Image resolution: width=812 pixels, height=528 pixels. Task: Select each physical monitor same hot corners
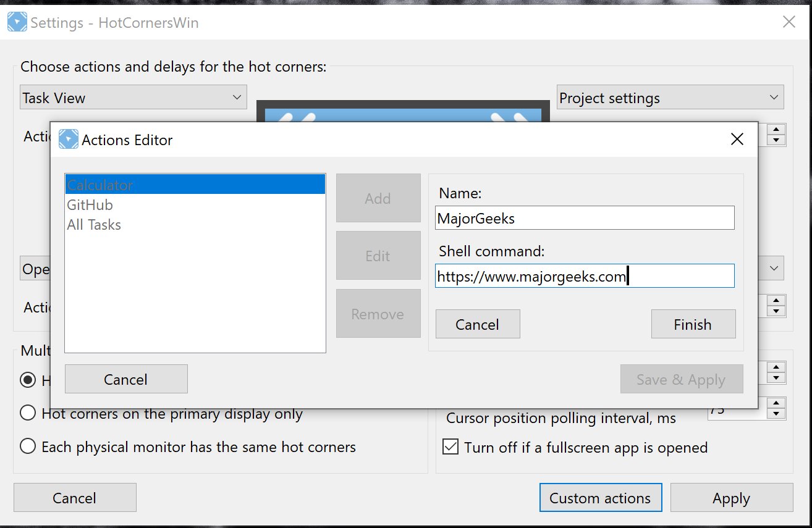(x=28, y=446)
